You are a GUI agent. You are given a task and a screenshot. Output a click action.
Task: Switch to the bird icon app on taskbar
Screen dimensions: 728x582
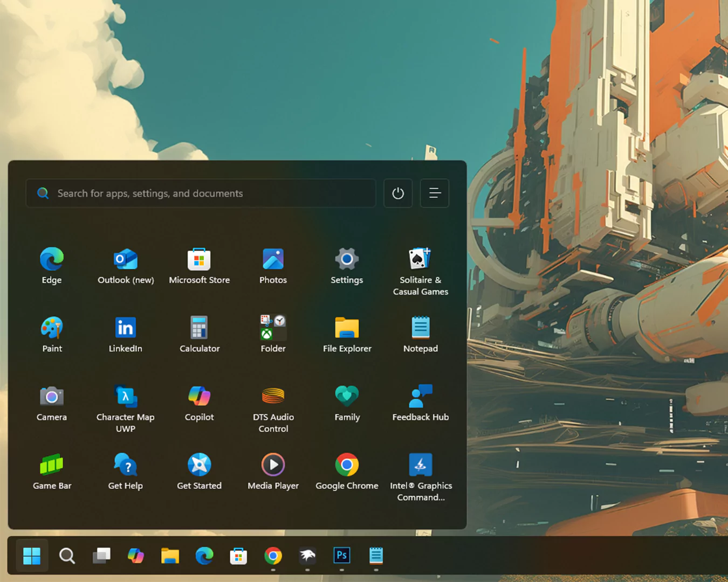307,556
